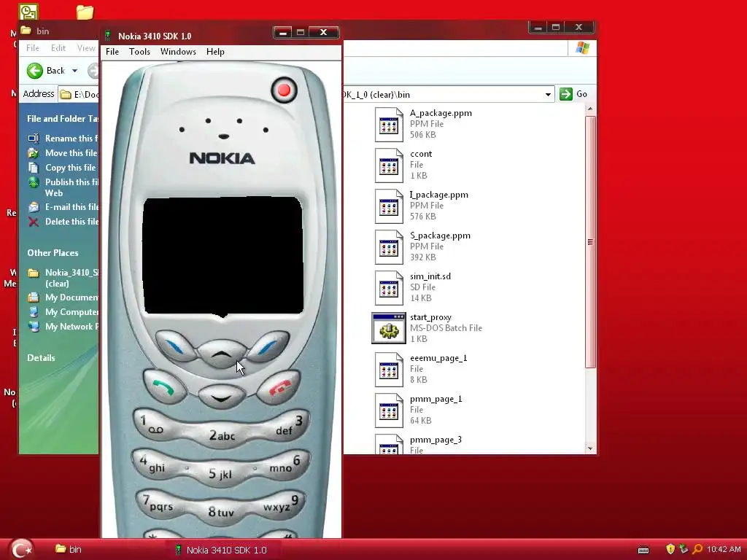Switch to bin window via taskbar button

[68, 549]
